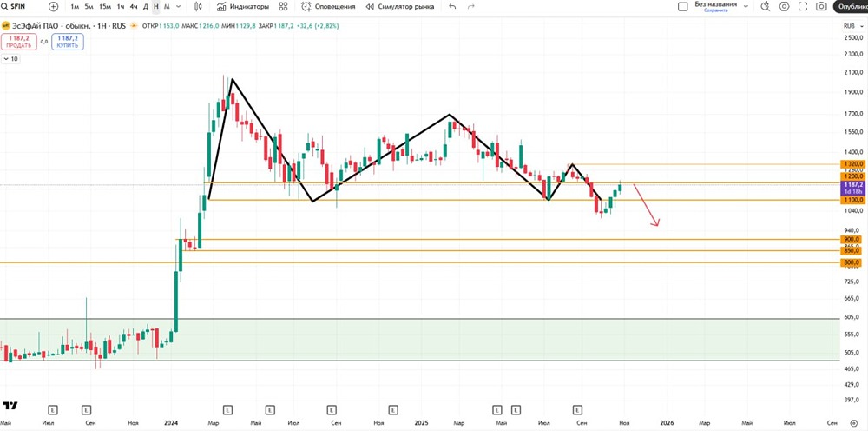Viewport: 868px width, 431px height.
Task: Switch to the 15м interval
Action: (x=104, y=7)
